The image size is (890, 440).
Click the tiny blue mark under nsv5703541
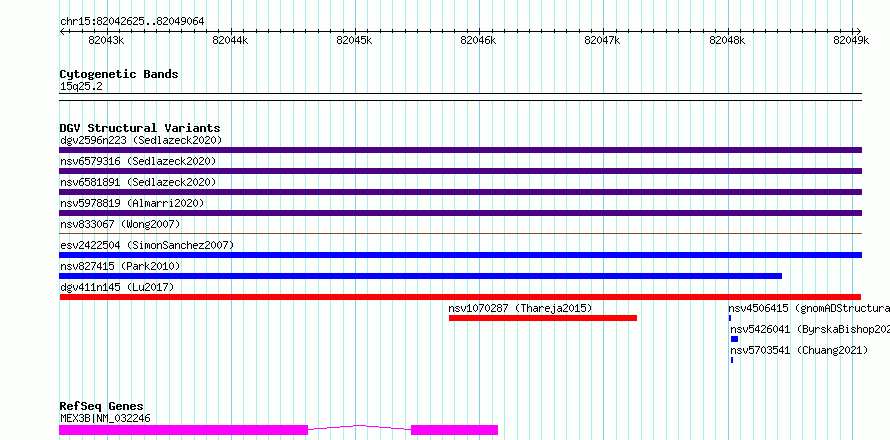(732, 360)
